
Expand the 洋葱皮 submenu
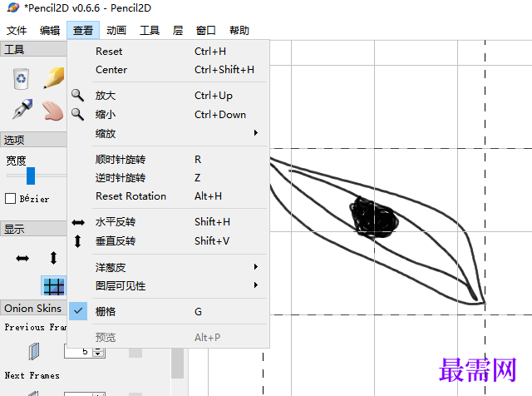pyautogui.click(x=168, y=267)
